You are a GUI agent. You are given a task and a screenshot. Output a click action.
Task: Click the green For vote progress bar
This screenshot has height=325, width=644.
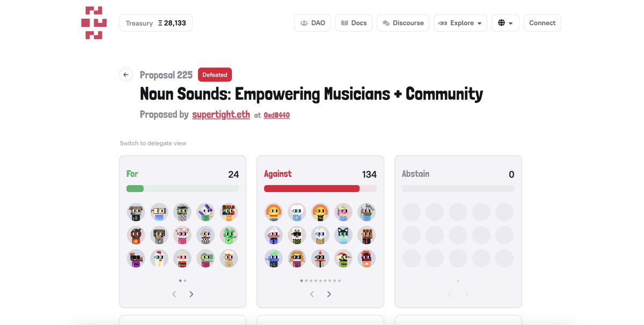tap(182, 188)
